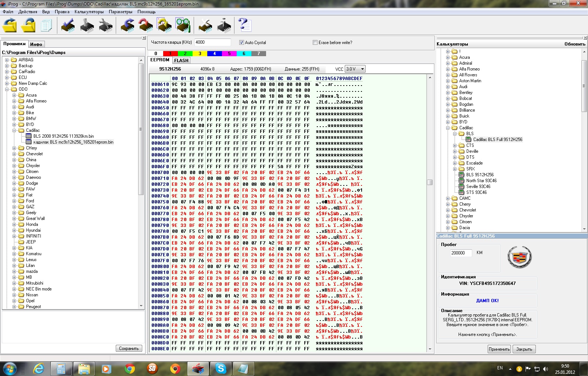Click the second folder (save file) toolbar icon
588x376 pixels.
(28, 25)
